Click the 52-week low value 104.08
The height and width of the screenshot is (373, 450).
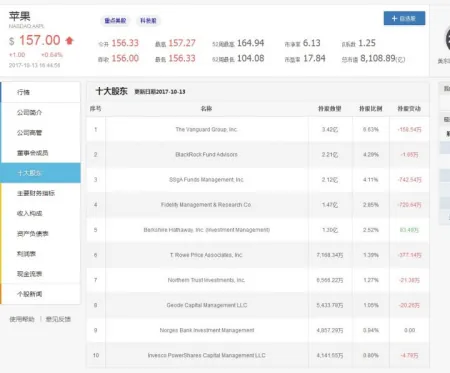point(251,58)
